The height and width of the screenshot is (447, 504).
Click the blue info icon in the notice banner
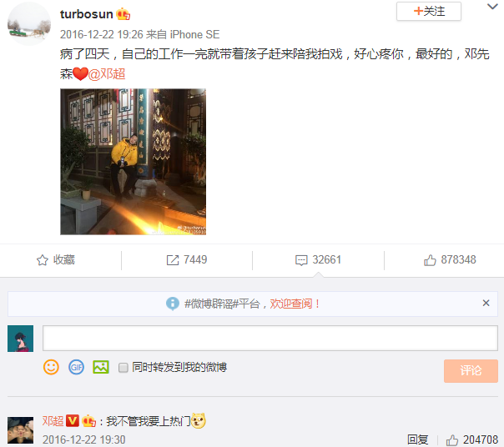(x=173, y=304)
